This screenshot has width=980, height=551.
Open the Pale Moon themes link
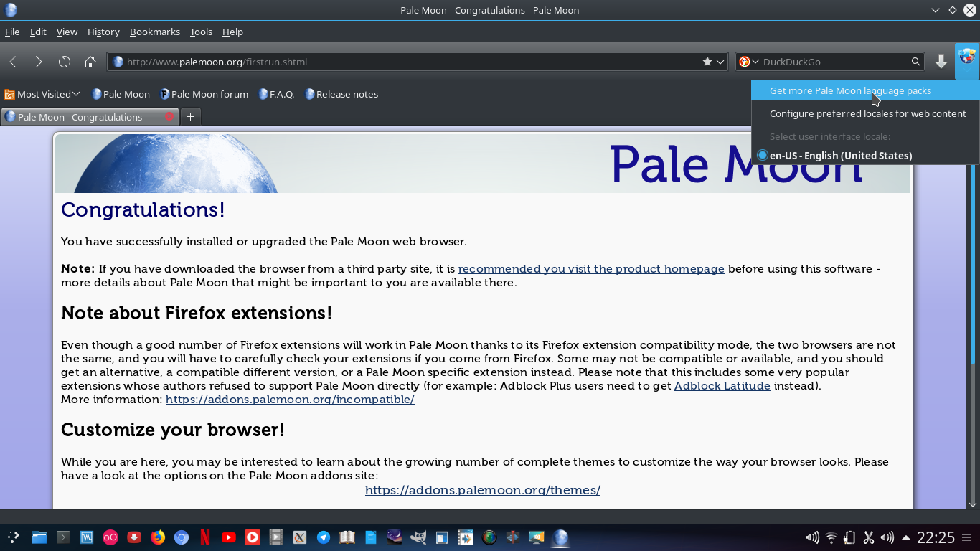point(482,490)
